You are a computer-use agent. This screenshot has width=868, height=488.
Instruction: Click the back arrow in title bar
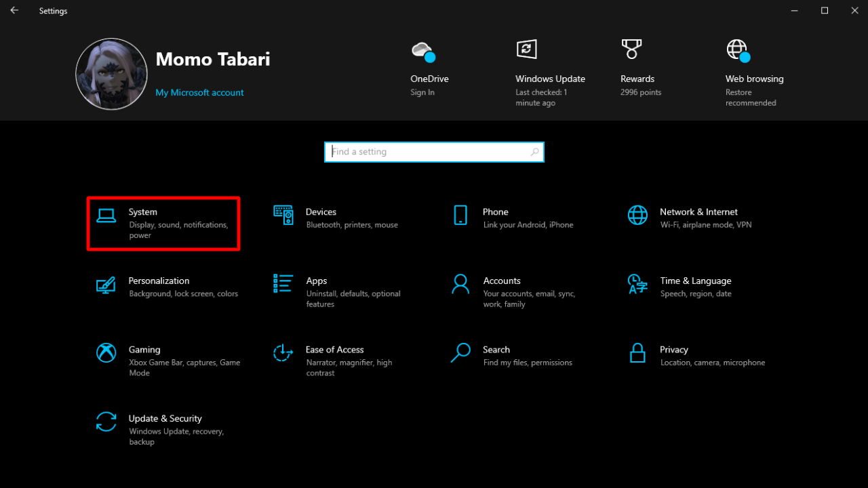click(14, 11)
